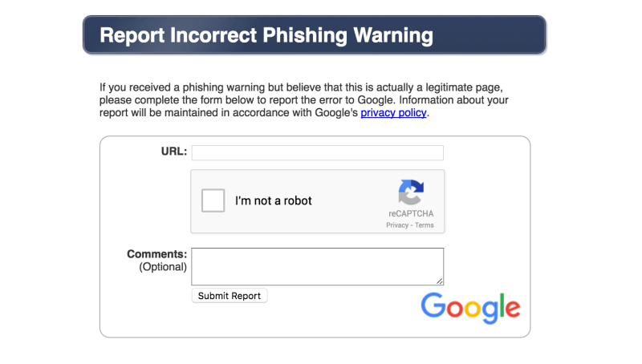Focus the Comments text area
This screenshot has height=364, width=642.
click(317, 266)
